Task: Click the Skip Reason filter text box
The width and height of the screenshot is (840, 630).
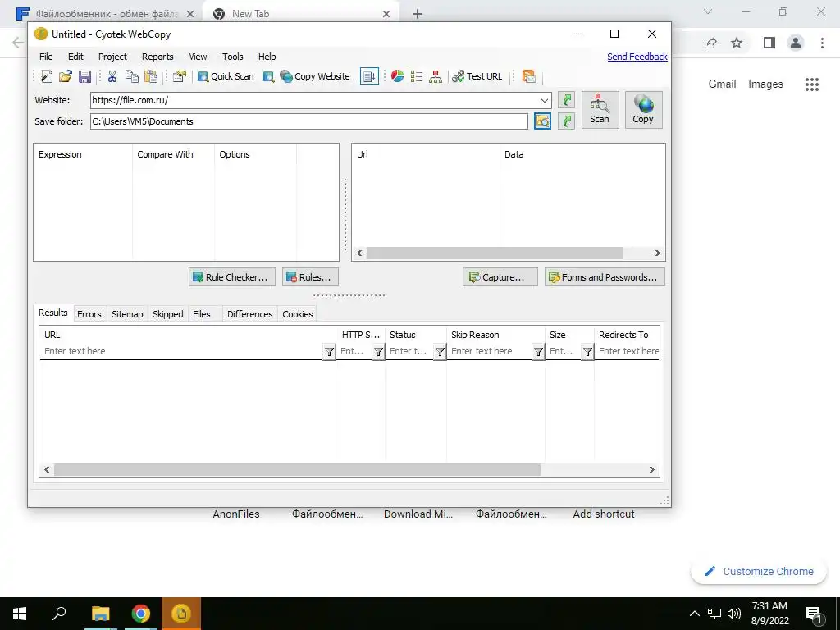Action: click(x=490, y=351)
